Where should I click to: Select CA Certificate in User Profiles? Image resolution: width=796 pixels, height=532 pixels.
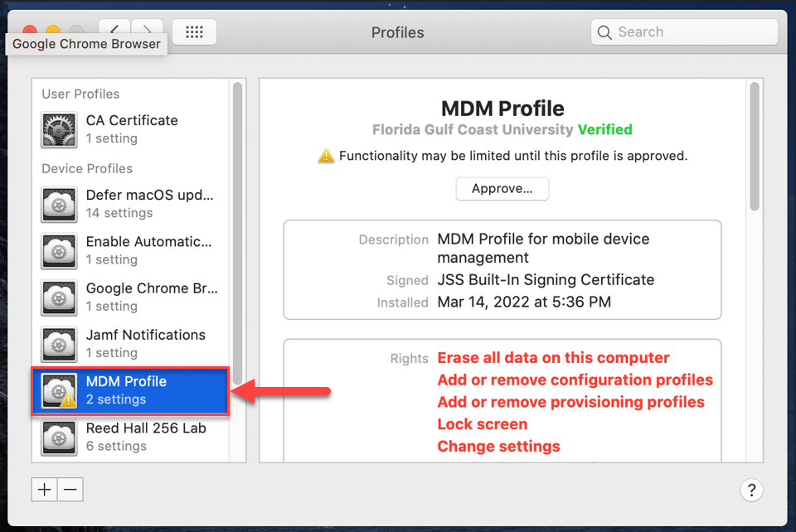coord(131,129)
